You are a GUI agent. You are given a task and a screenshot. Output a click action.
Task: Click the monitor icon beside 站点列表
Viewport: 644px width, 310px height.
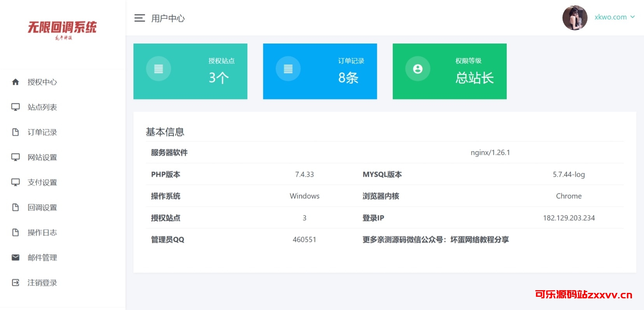[x=16, y=107]
